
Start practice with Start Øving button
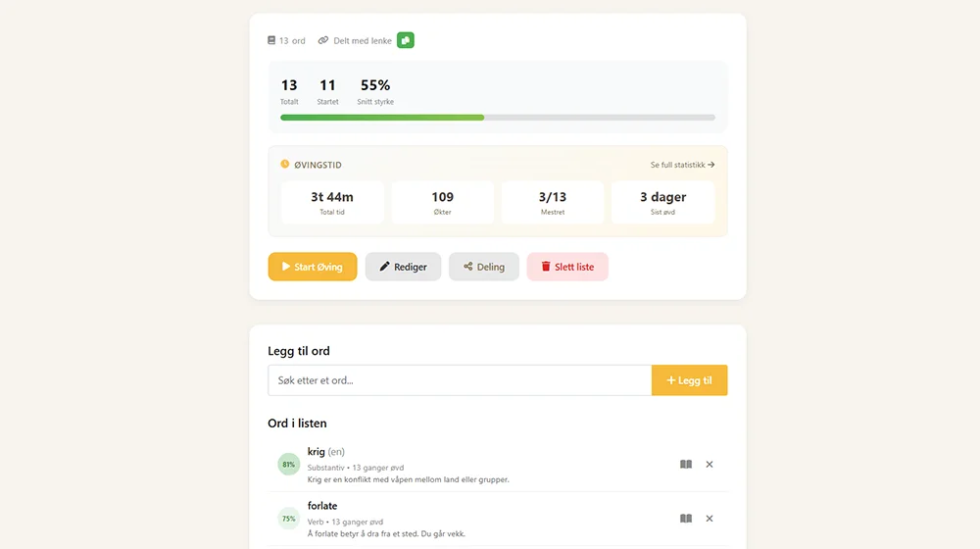click(x=313, y=267)
